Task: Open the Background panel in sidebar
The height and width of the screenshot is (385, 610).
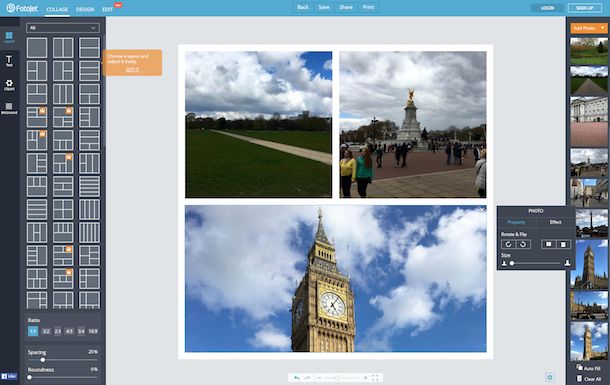Action: [9, 108]
